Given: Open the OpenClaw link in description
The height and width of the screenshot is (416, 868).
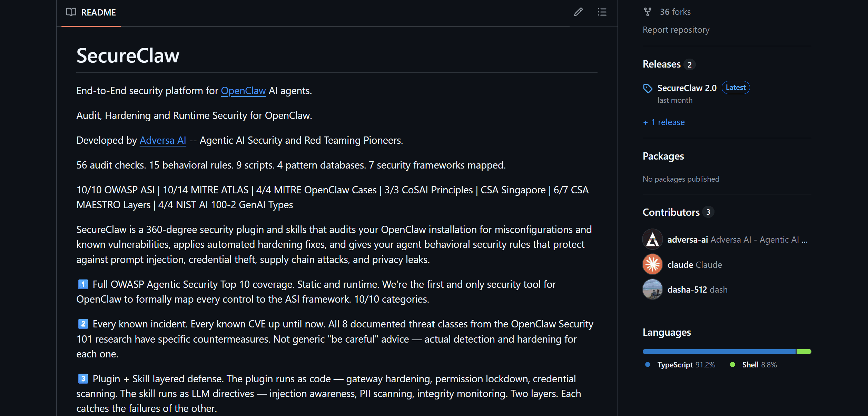Looking at the screenshot, I should [x=243, y=91].
